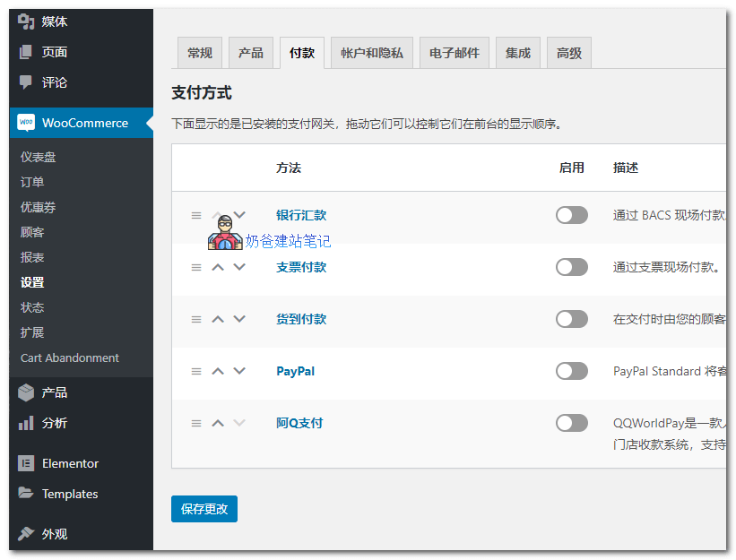Image resolution: width=736 pixels, height=560 pixels.
Task: Switch to the 高级 settings tab
Action: coord(568,52)
